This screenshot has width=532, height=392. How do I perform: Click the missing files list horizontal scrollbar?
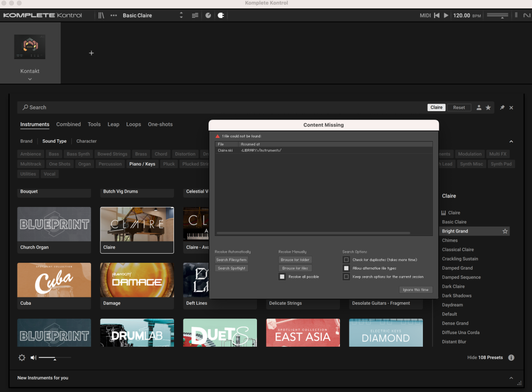tap(313, 233)
